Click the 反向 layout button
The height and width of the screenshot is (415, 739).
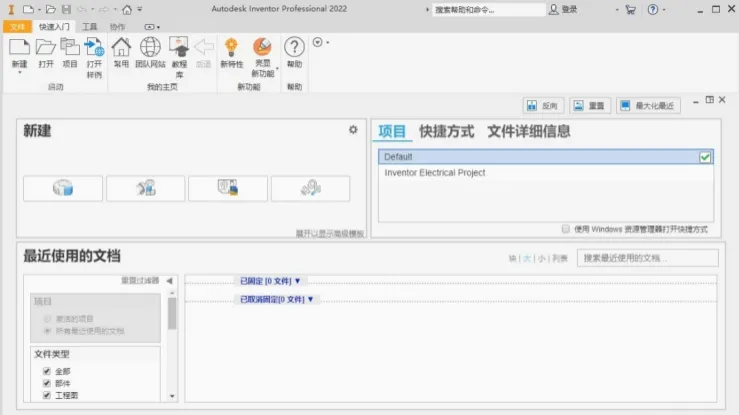click(x=543, y=106)
